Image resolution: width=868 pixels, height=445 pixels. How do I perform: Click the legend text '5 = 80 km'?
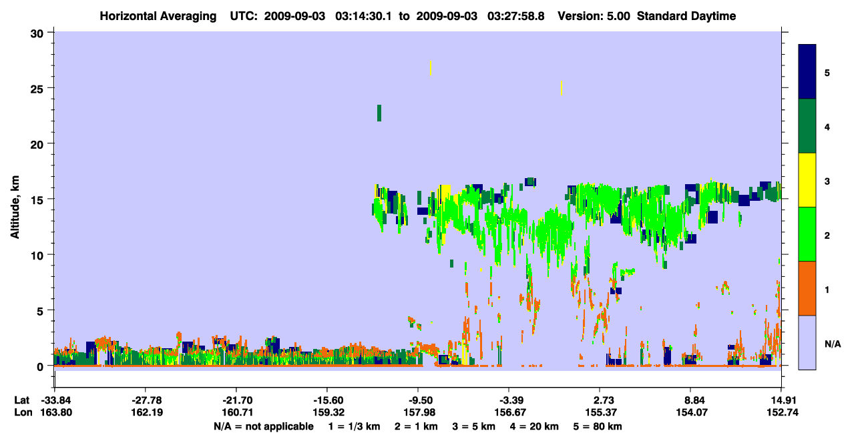[x=598, y=426]
